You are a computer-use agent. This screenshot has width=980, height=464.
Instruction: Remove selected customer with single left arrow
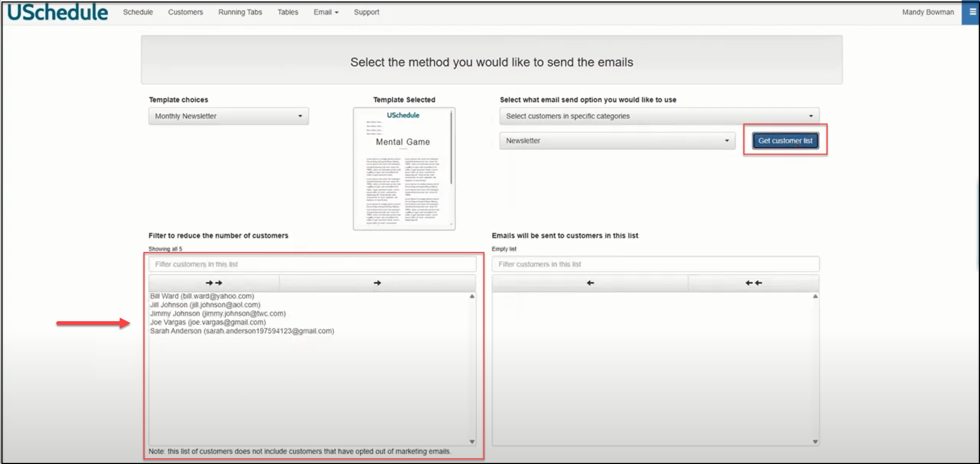click(x=590, y=283)
